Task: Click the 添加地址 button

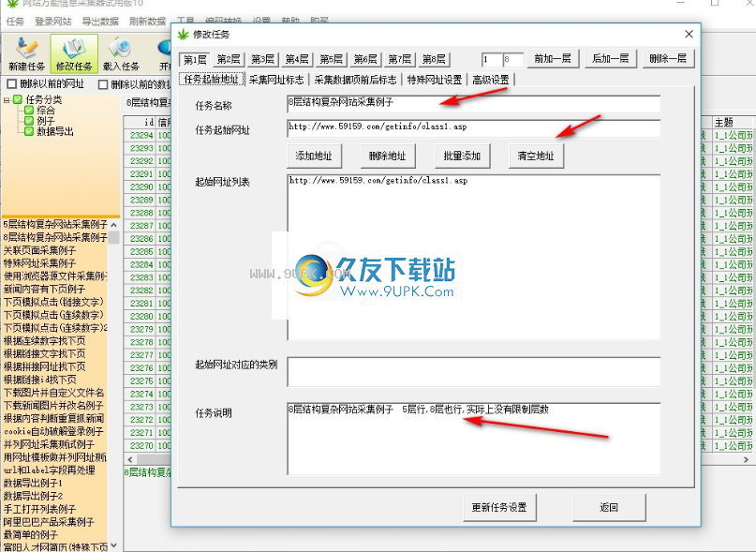Action: tap(314, 156)
